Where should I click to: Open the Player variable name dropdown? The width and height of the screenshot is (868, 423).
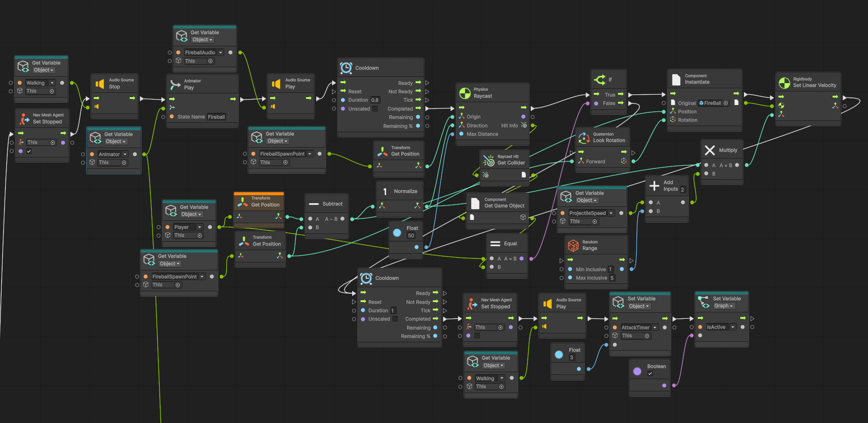coord(200,227)
